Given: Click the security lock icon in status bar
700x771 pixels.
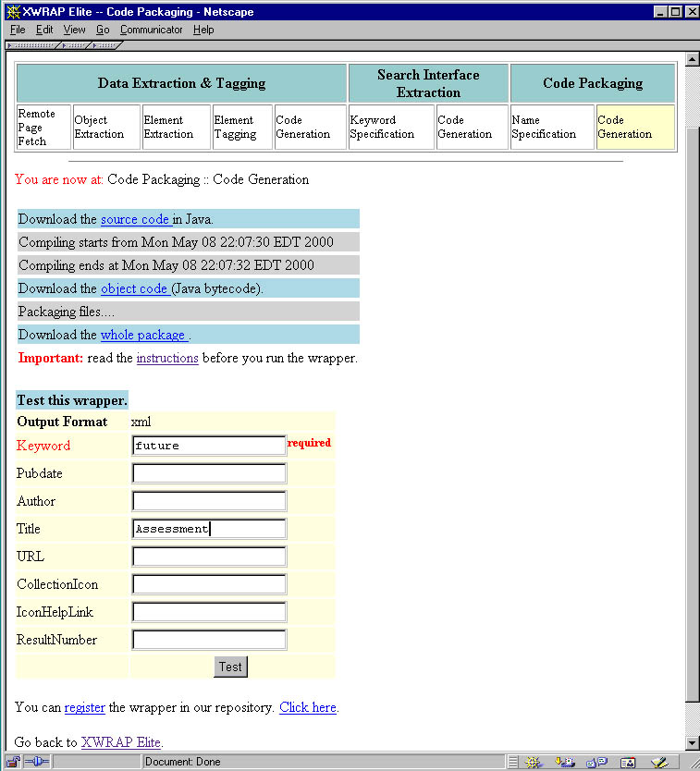Looking at the screenshot, I should 13,763.
